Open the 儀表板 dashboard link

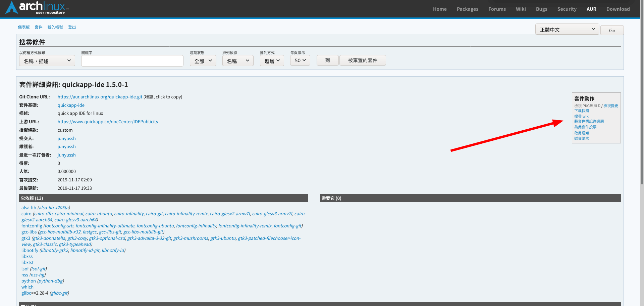[24, 27]
